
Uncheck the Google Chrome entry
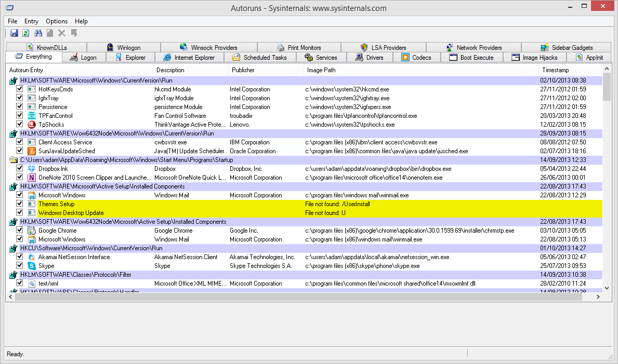[x=19, y=230]
